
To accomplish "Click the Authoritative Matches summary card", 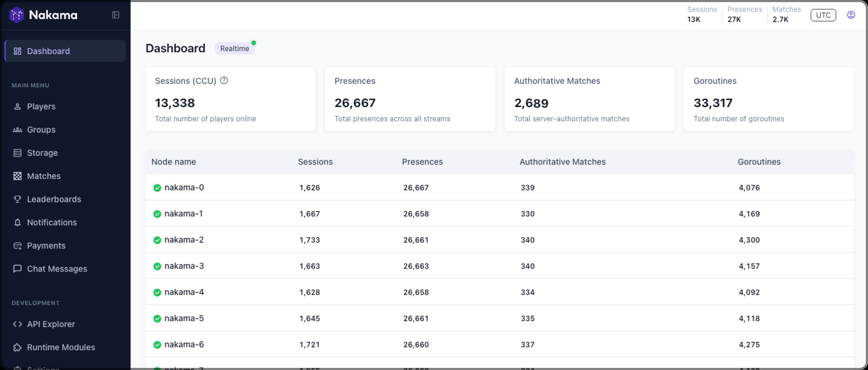I will (589, 99).
